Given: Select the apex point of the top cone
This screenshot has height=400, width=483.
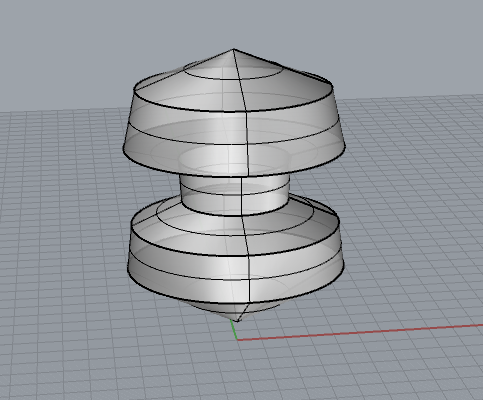Looking at the screenshot, I should tap(233, 49).
